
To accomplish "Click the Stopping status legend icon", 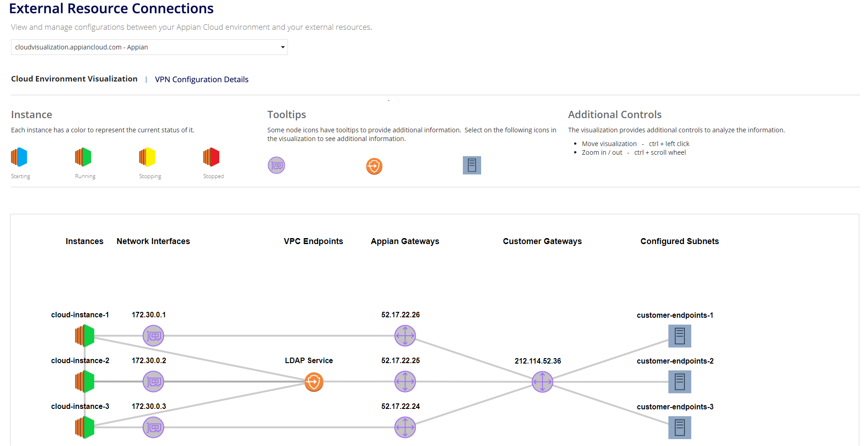I will (147, 157).
